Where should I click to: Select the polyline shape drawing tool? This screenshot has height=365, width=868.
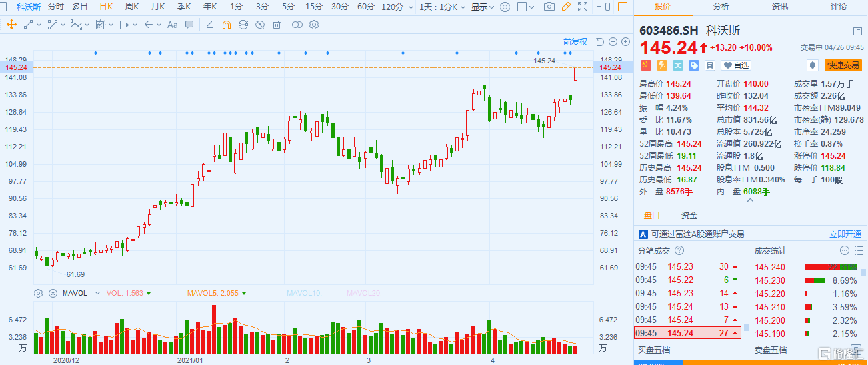pos(54,25)
